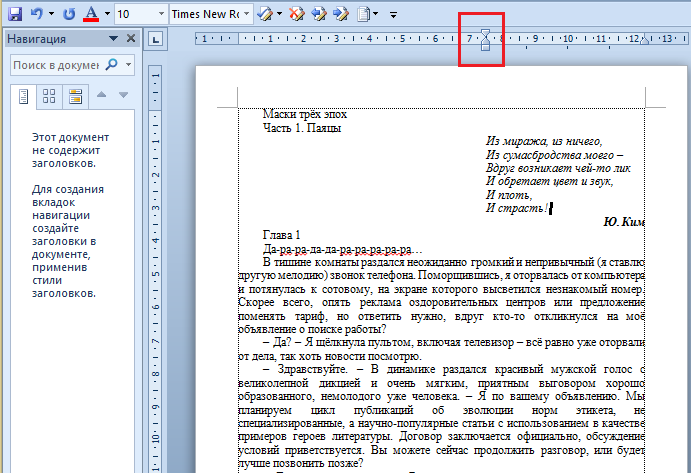691x473 pixels.
Task: Click the document search field
Action: (56, 65)
